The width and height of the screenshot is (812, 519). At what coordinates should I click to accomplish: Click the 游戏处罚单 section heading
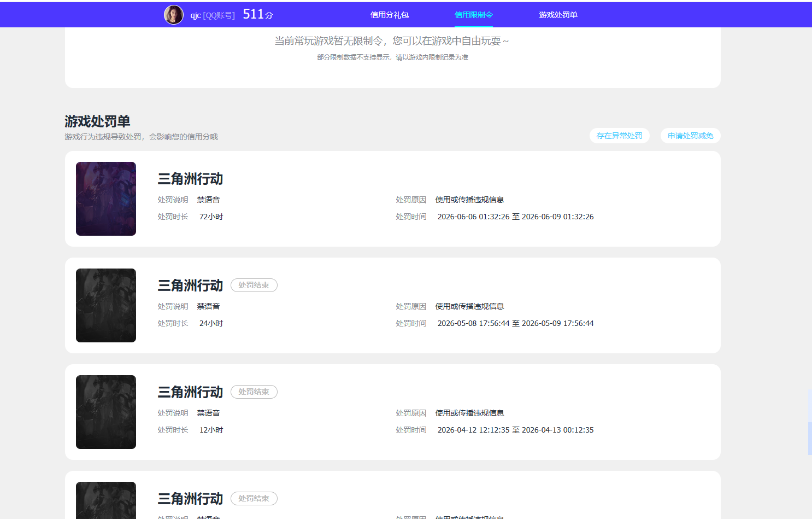click(x=97, y=121)
